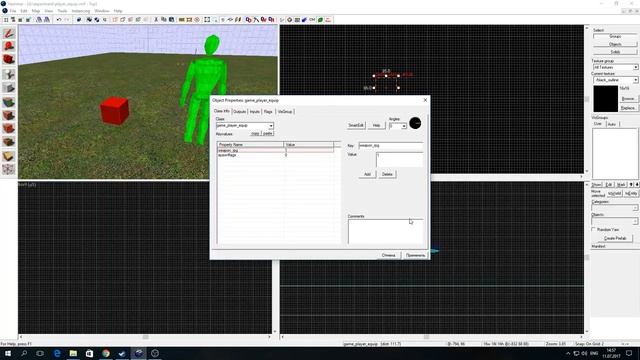640x360 pixels.
Task: Select the Magnify tool in left toolbar
Action: 9,46
